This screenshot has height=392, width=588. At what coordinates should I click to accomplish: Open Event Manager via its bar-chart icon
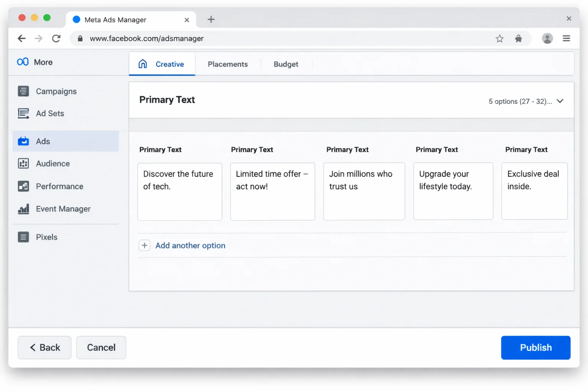click(x=23, y=209)
